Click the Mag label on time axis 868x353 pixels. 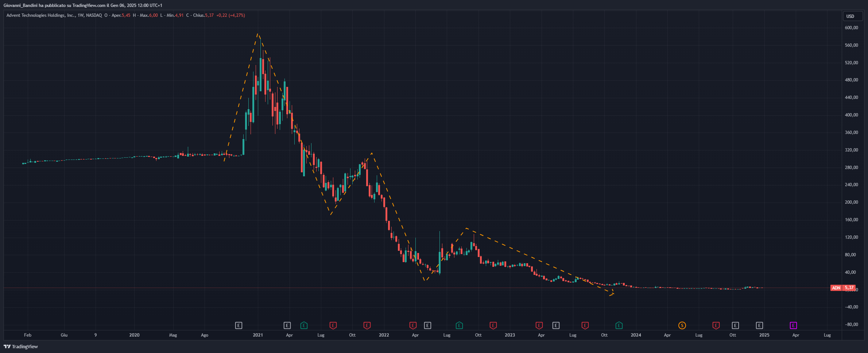tap(173, 335)
